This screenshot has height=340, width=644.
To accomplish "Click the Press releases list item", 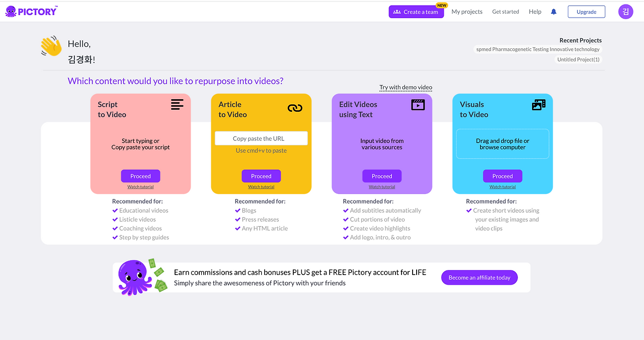I will [257, 220].
